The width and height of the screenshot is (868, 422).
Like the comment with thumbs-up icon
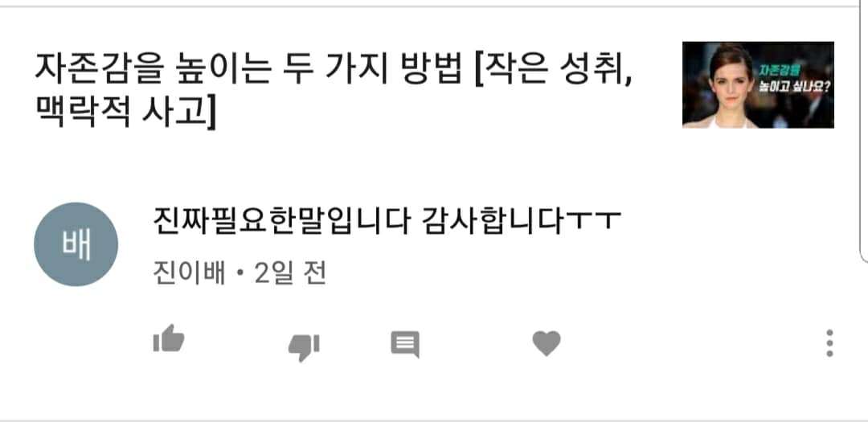[169, 339]
